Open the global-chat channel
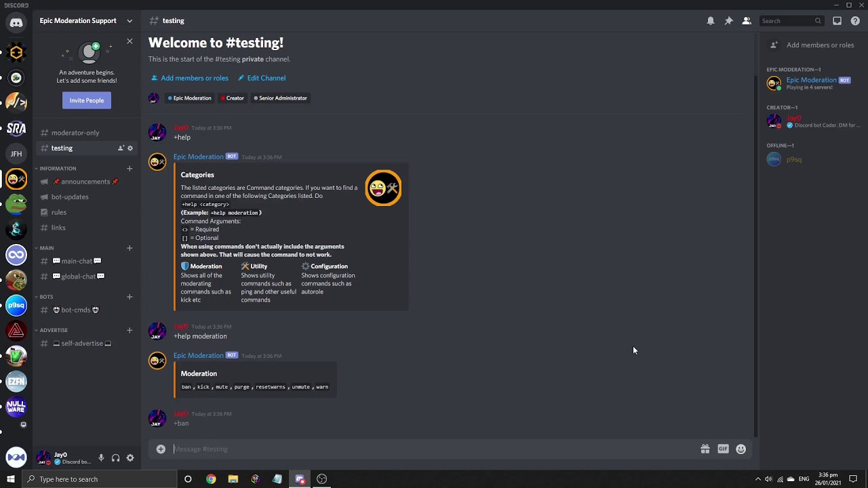Image resolution: width=868 pixels, height=488 pixels. click(87, 277)
